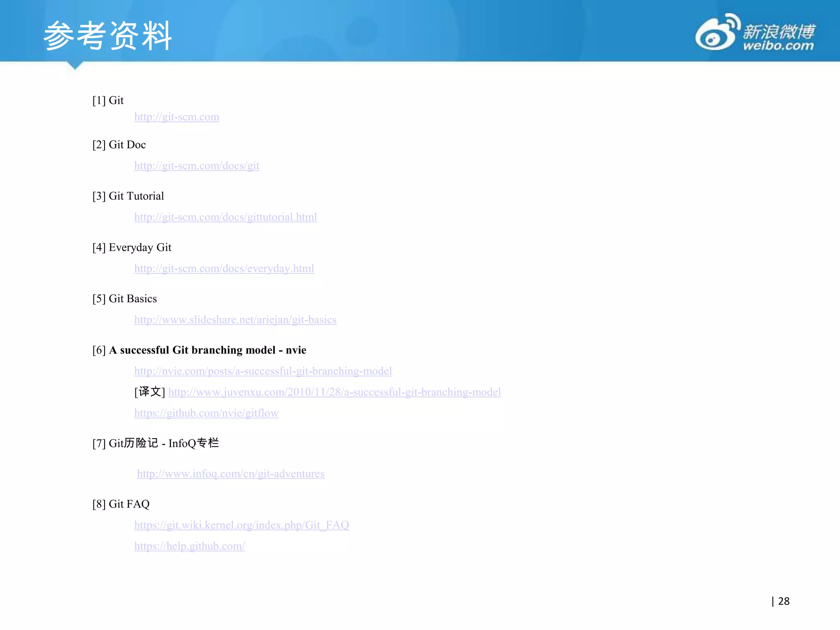Screen dimensions: 840x630
Task: Click the weibo.com logo text
Action: click(778, 45)
